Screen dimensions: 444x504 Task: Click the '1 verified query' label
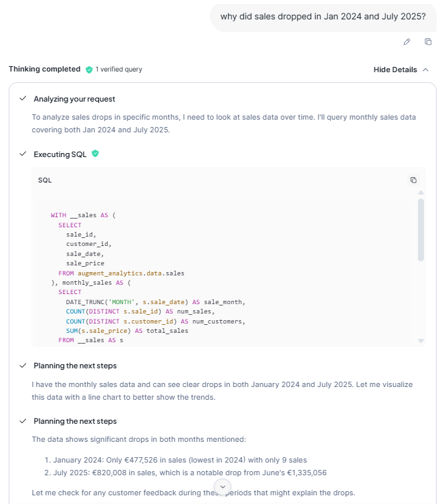click(x=118, y=70)
